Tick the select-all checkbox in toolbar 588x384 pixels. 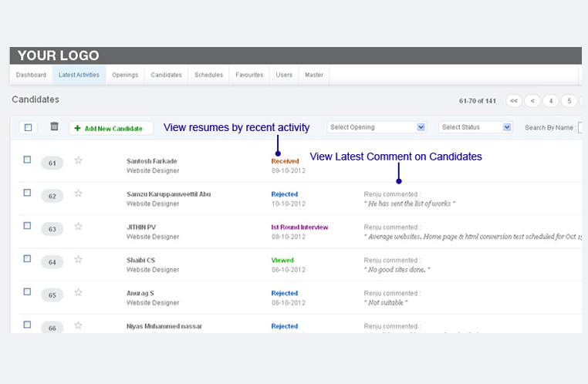(x=28, y=128)
